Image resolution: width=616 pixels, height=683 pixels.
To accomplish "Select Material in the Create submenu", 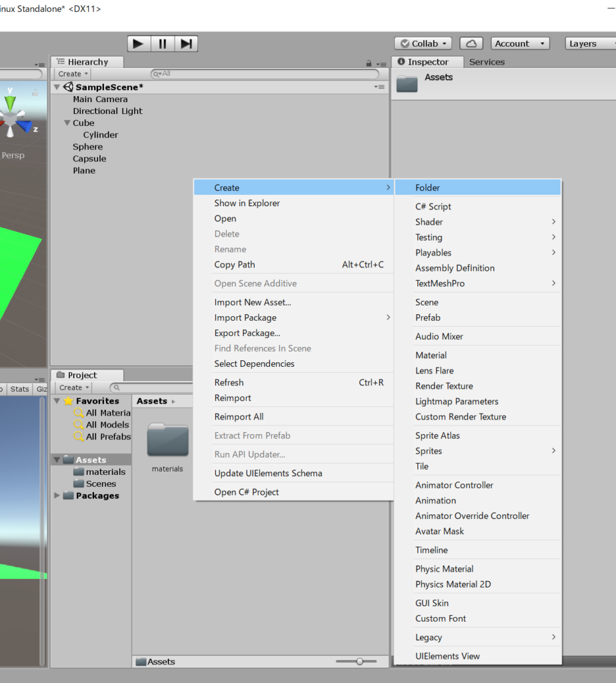I will pyautogui.click(x=431, y=356).
